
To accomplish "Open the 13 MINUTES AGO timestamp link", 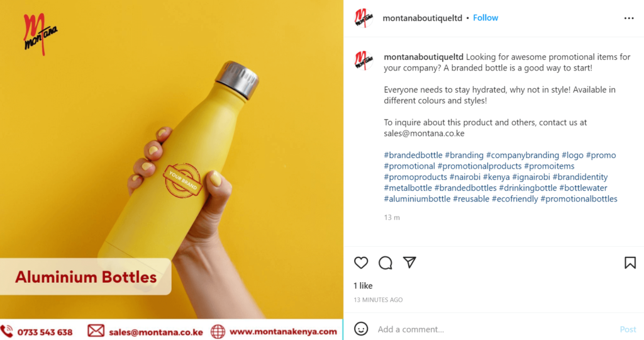I will point(378,300).
